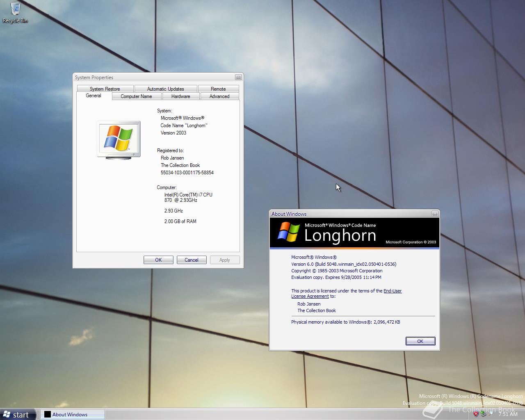
Task: Click the Apply button in System Properties
Action: point(225,260)
